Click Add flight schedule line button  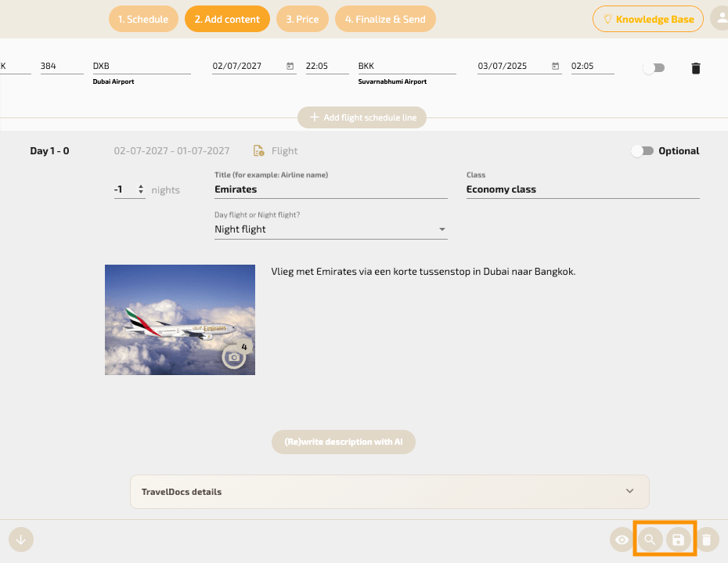click(x=362, y=117)
